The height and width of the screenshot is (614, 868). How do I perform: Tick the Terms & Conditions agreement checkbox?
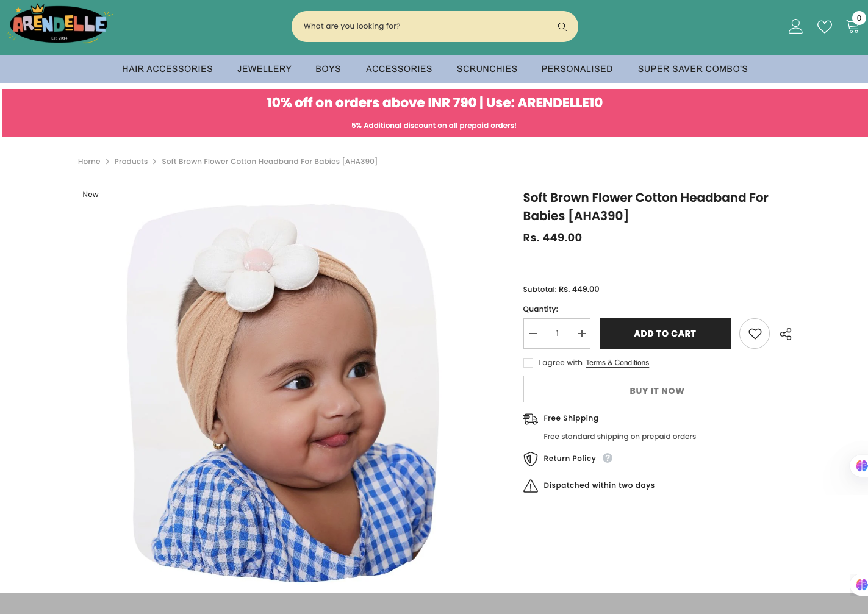click(x=528, y=363)
